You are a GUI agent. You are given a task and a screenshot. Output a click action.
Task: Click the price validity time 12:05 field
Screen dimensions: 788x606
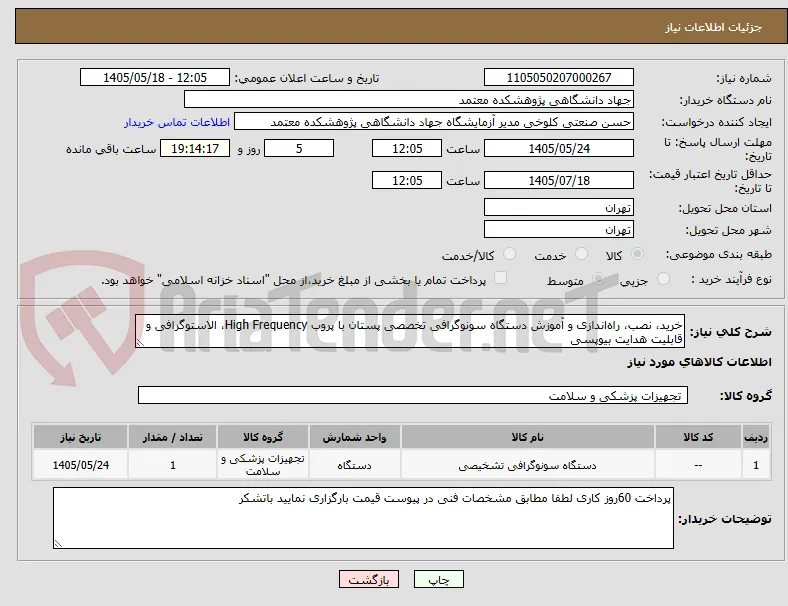(407, 180)
